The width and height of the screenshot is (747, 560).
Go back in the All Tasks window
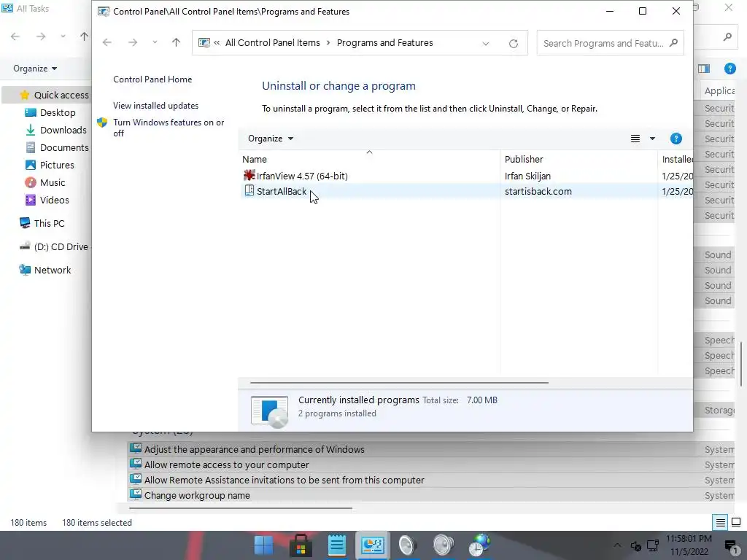click(x=15, y=36)
